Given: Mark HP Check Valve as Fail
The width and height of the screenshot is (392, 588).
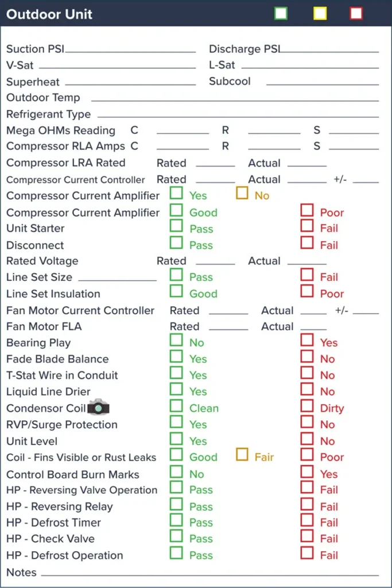Looking at the screenshot, I should coord(307,536).
